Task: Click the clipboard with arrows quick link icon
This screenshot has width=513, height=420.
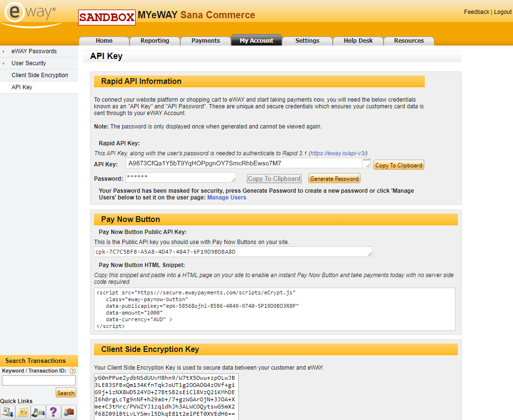Action: tap(8, 412)
